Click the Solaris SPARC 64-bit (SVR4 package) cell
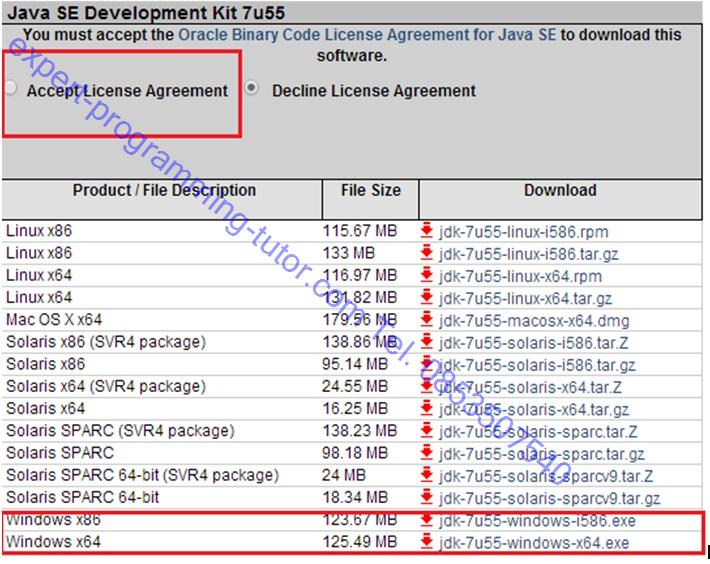This screenshot has height=564, width=710. coord(142,475)
